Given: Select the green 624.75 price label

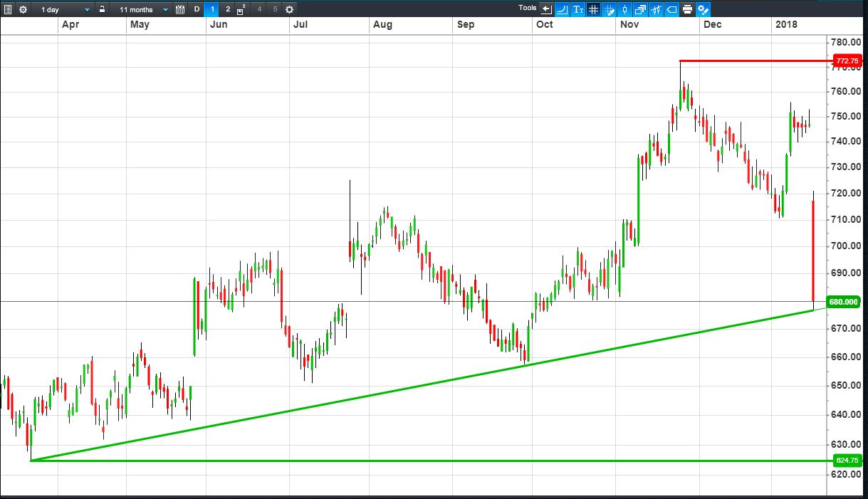Looking at the screenshot, I should point(847,461).
